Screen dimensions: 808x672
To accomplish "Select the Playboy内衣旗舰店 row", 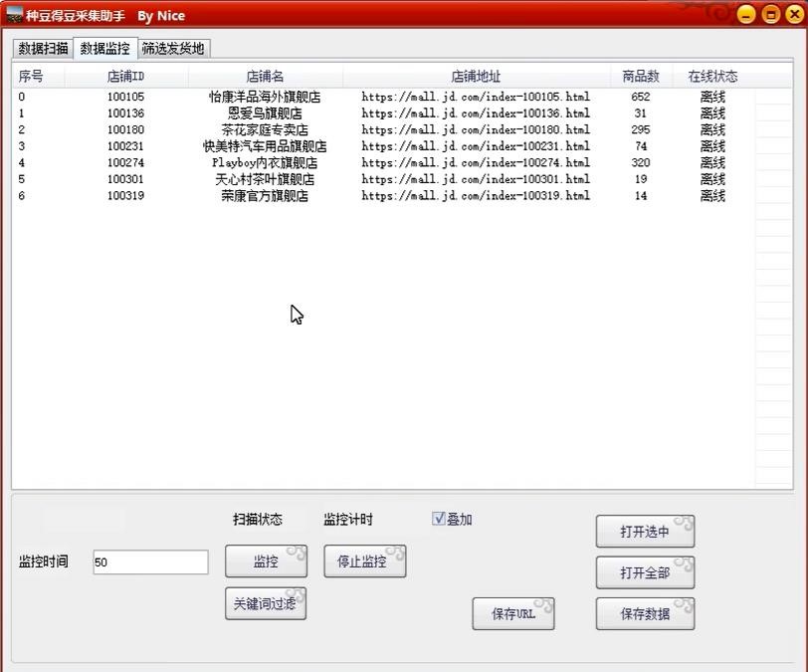I will (x=265, y=162).
